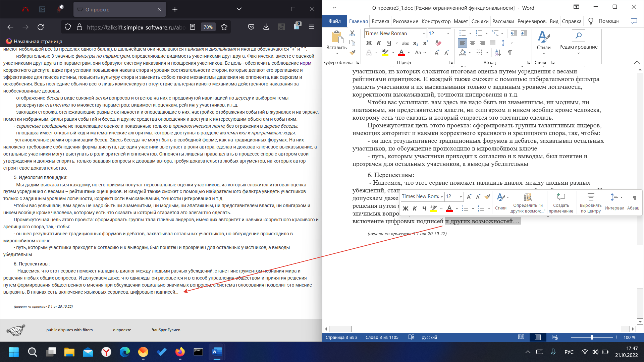Follow the программные коды link
The height and width of the screenshot is (362, 644).
click(x=273, y=133)
